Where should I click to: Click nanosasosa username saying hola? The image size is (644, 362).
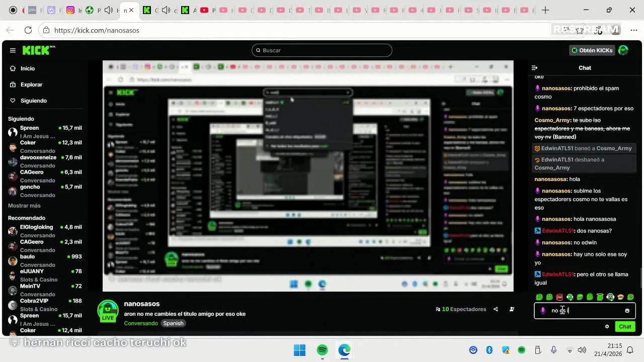(x=551, y=179)
